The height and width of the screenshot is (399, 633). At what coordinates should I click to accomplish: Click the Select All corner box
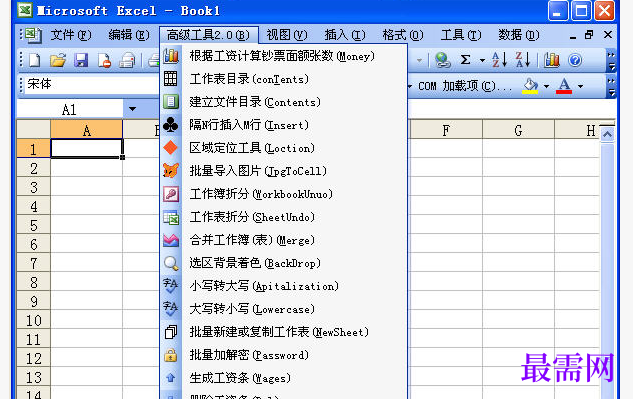click(x=34, y=129)
